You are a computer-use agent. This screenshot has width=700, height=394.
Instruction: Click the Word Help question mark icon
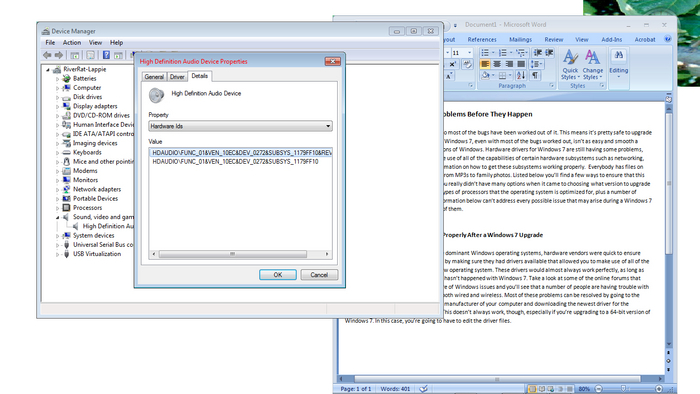pyautogui.click(x=668, y=39)
